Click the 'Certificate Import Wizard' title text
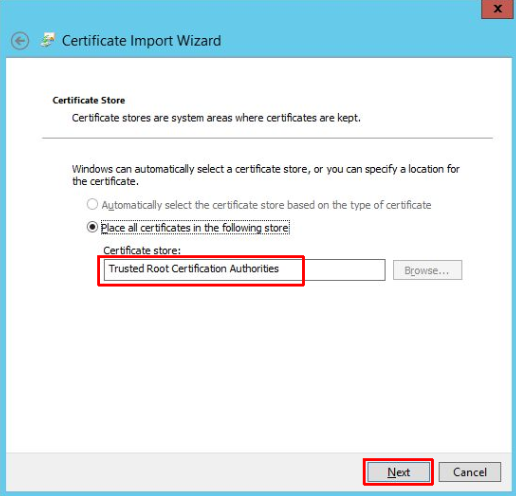Screen dimensions: 516x496 (x=141, y=41)
